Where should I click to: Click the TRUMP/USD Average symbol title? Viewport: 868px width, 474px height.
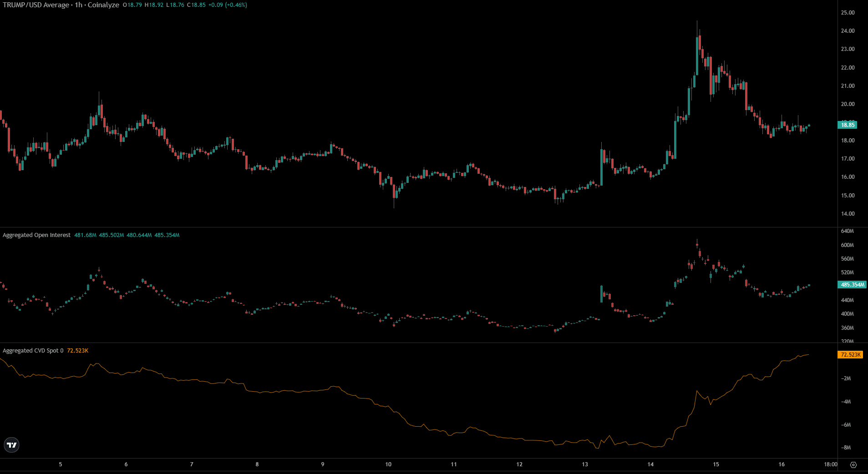click(x=36, y=5)
